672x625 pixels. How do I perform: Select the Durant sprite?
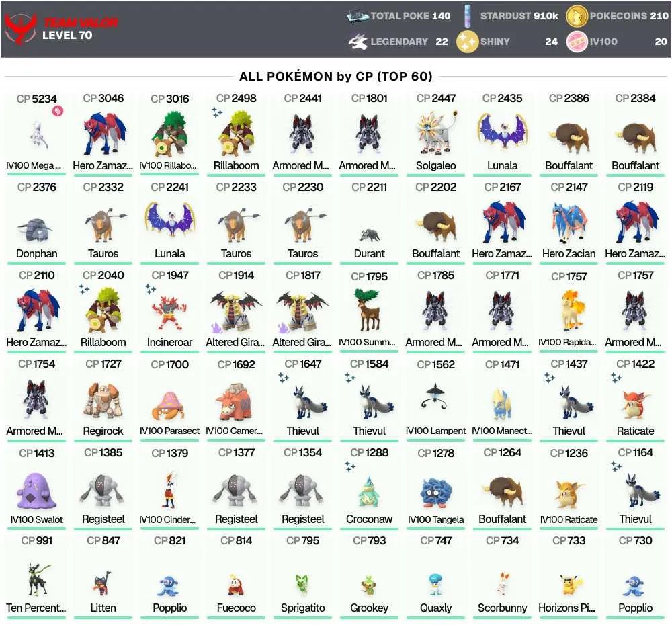tap(370, 235)
